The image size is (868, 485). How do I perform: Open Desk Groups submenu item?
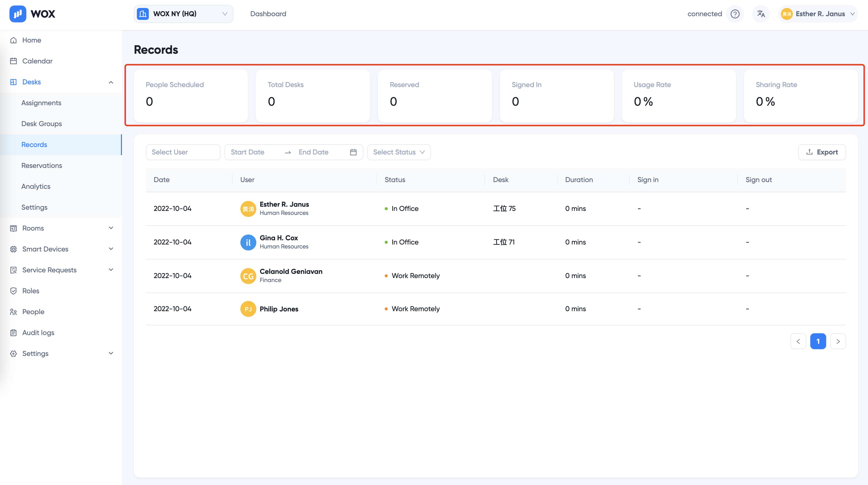[42, 124]
